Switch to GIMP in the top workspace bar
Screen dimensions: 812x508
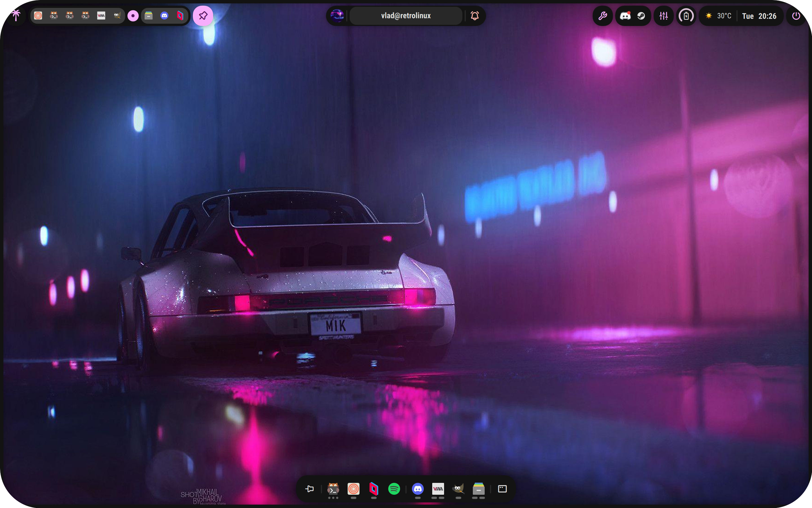tap(117, 16)
